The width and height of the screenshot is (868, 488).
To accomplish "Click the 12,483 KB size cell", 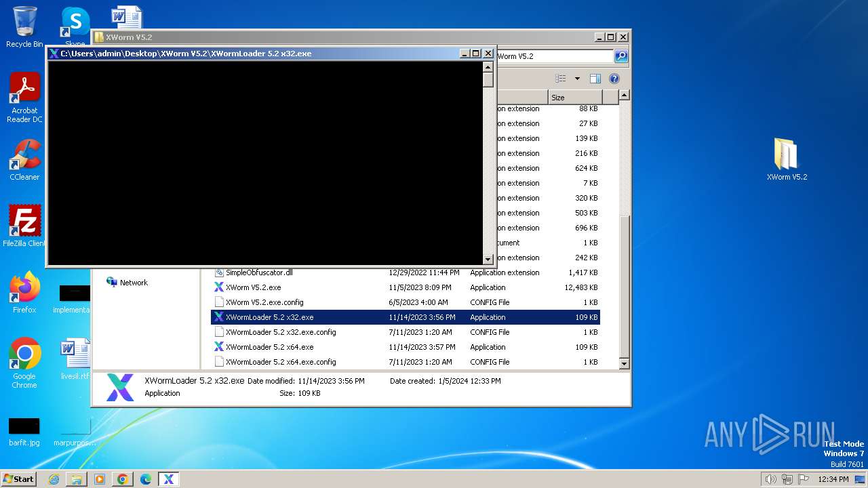I will [x=581, y=287].
